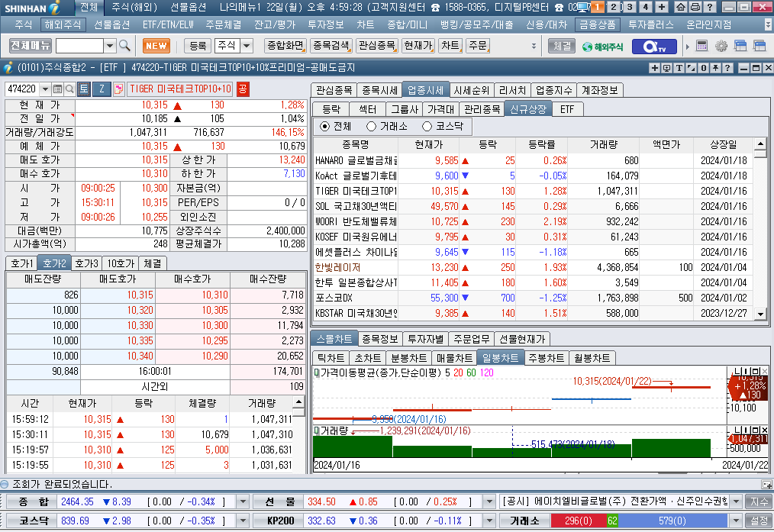The image size is (774, 532).
Task: Click the window tile layout icon at the toolbar's far right
Action: [759, 47]
